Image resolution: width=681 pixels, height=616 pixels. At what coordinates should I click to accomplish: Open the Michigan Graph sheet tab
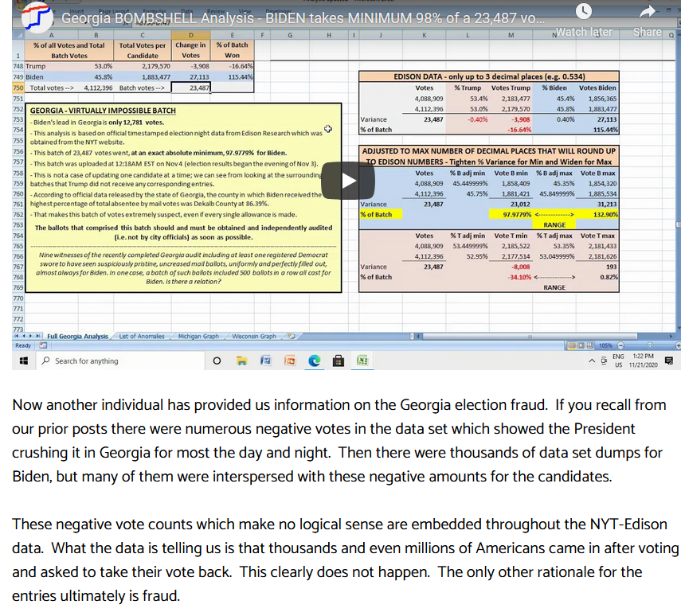(198, 337)
